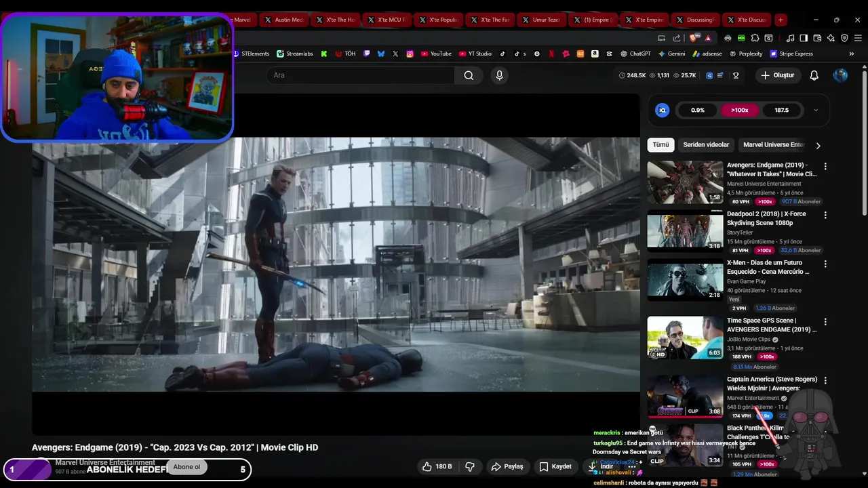Click the video title Cap. 2023 Vs Cap. 2012

(x=175, y=447)
